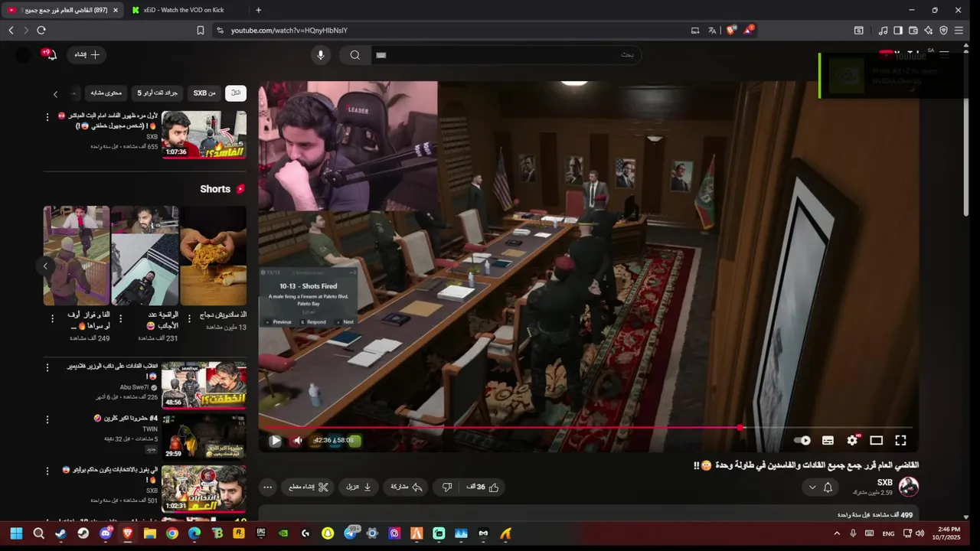Open the SXB channel avatar
Viewport: 980px width, 551px height.
tap(909, 487)
